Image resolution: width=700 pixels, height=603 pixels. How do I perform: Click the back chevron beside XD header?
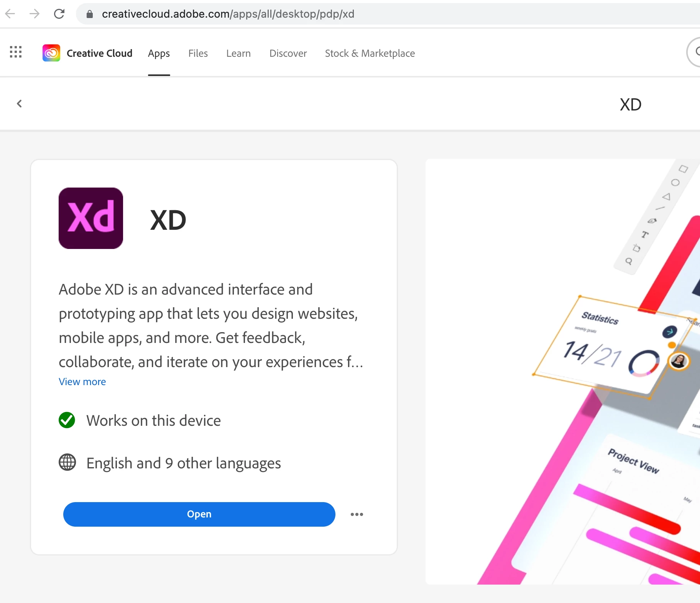[x=19, y=104]
